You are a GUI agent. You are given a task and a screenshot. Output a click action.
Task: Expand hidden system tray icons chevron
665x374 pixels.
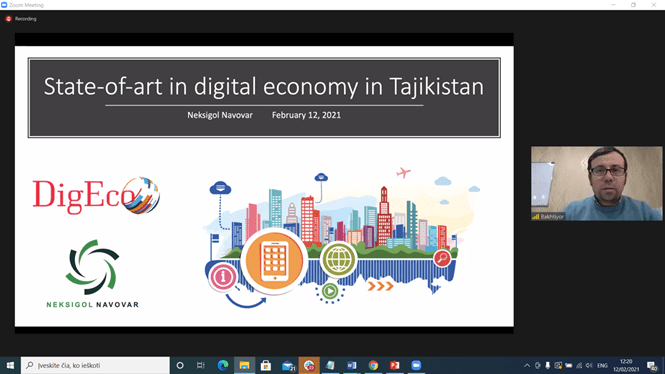[527, 365]
